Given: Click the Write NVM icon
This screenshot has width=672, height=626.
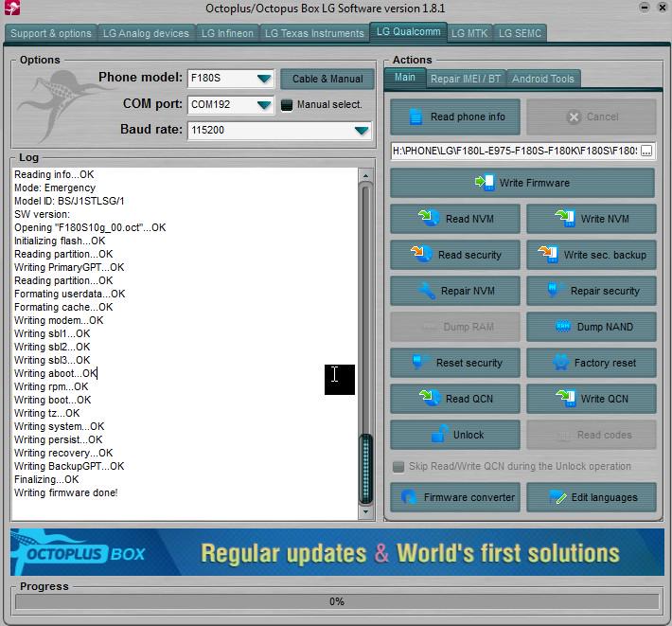Looking at the screenshot, I should [565, 218].
